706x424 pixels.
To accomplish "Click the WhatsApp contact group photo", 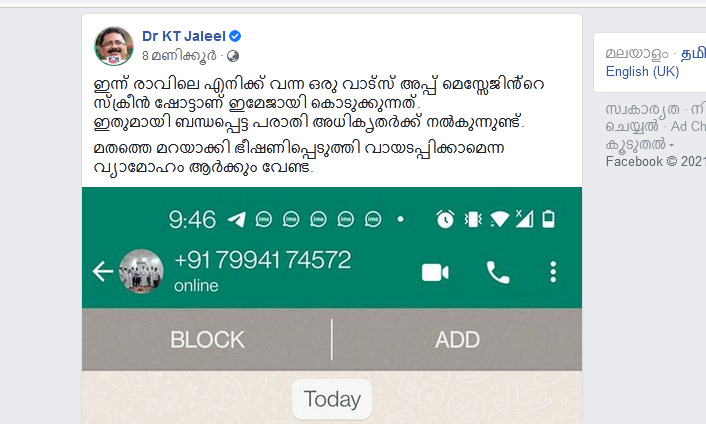I will point(141,271).
